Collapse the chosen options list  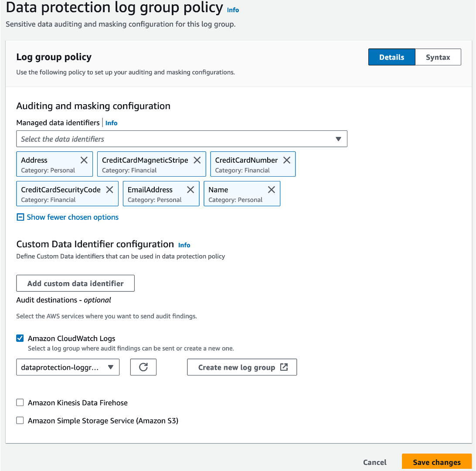pos(67,217)
